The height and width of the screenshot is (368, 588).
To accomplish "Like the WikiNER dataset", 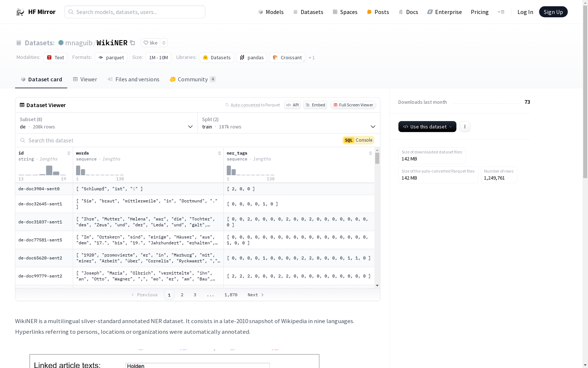I will [x=150, y=43].
